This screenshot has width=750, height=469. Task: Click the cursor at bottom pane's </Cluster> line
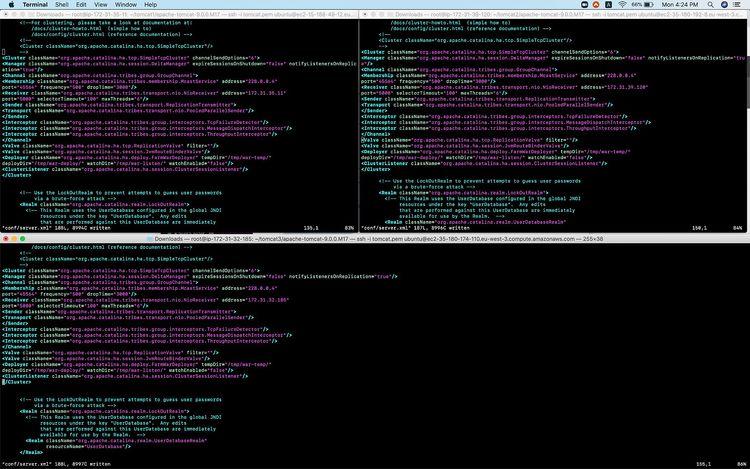[x=4, y=383]
